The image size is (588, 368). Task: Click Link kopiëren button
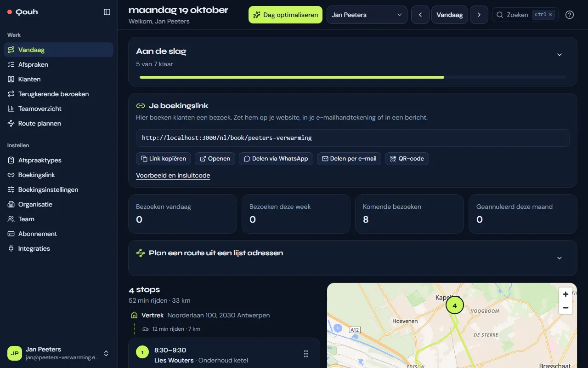click(164, 159)
